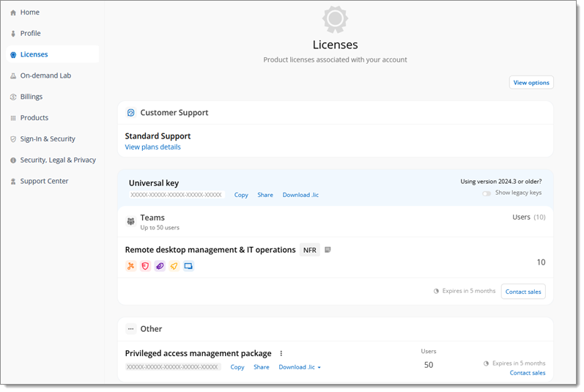
Task: Click the note icon beside NFR badge
Action: point(328,249)
